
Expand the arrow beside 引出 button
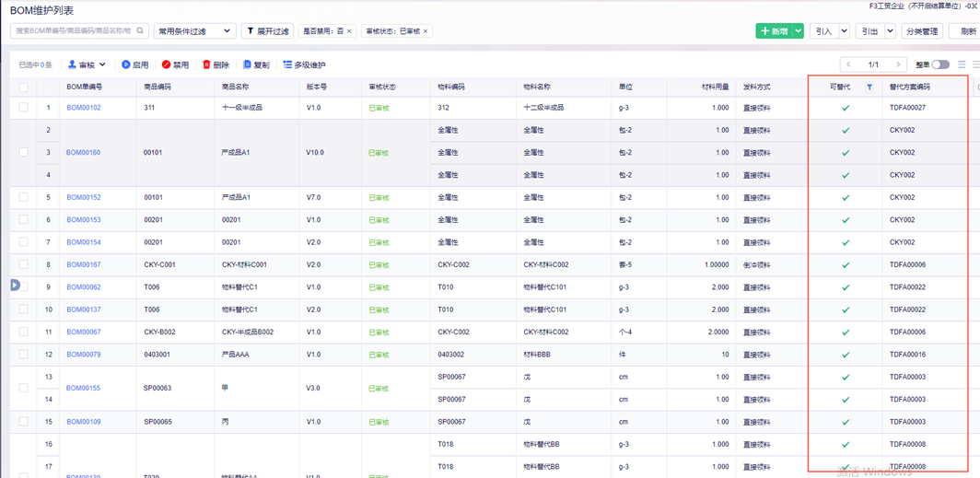[890, 31]
